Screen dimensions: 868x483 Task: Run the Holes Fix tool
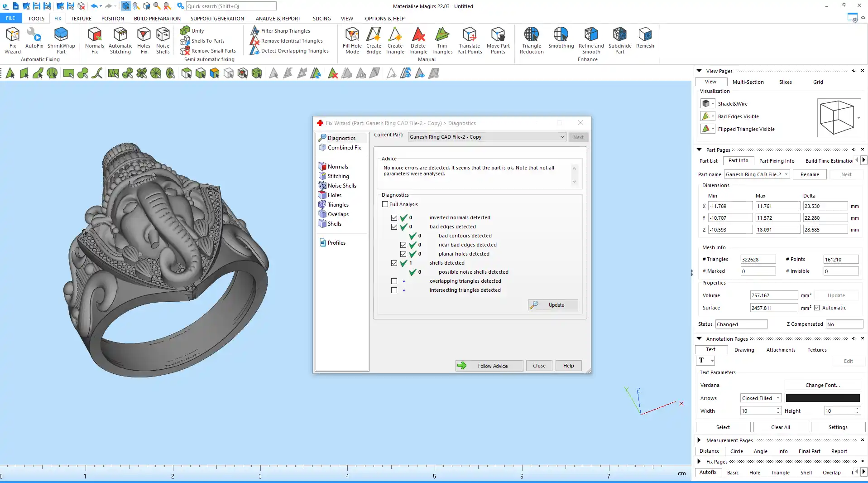tap(144, 40)
